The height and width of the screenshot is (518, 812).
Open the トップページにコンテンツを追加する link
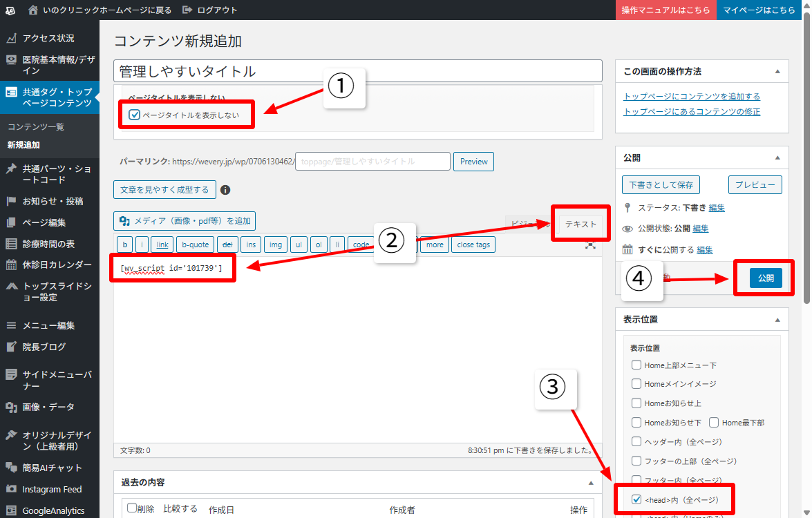tap(692, 96)
